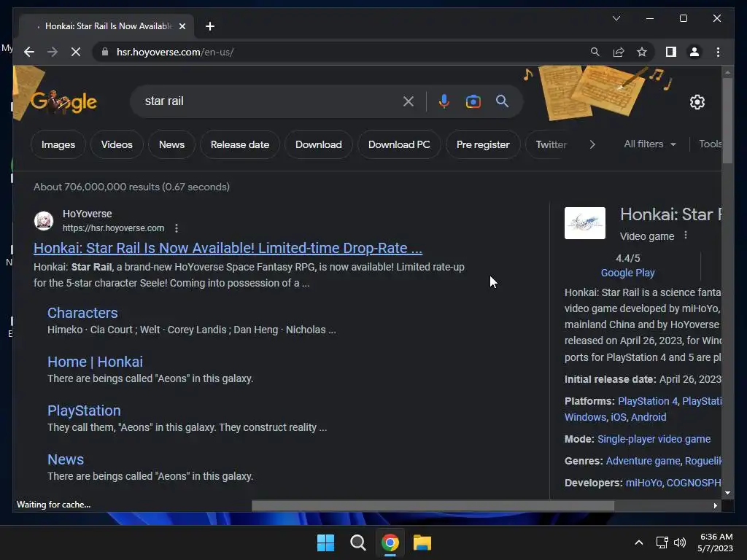Click the Windows platform link
The height and width of the screenshot is (560, 747).
(x=585, y=417)
